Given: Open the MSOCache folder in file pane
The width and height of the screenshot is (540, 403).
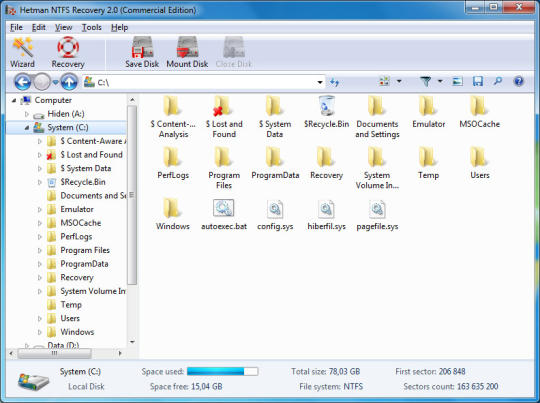Looking at the screenshot, I should pos(479,112).
